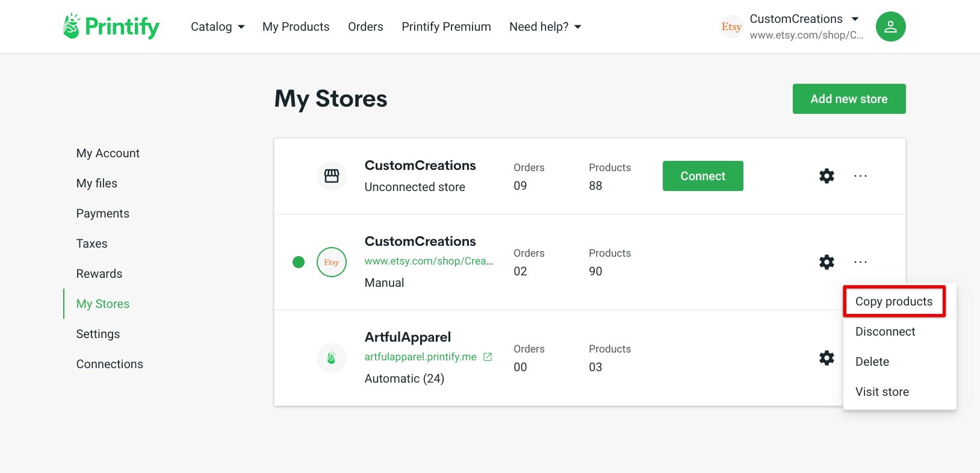The image size is (980, 473).
Task: Go to Payments in the sidebar
Action: click(x=103, y=213)
